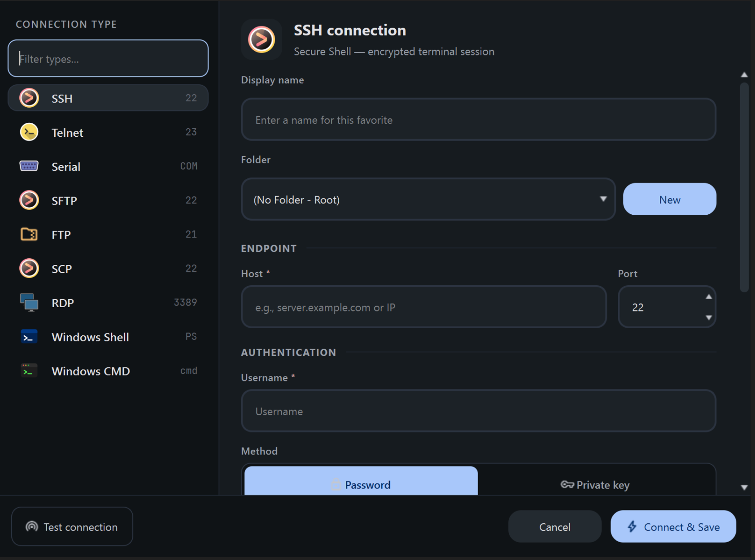The width and height of the screenshot is (755, 560).
Task: Click the Windows Shell row label
Action: (90, 337)
